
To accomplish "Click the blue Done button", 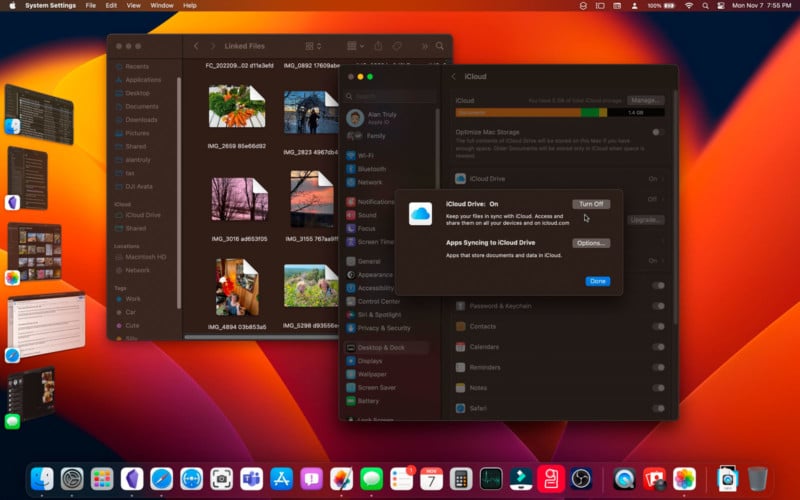I will point(597,281).
